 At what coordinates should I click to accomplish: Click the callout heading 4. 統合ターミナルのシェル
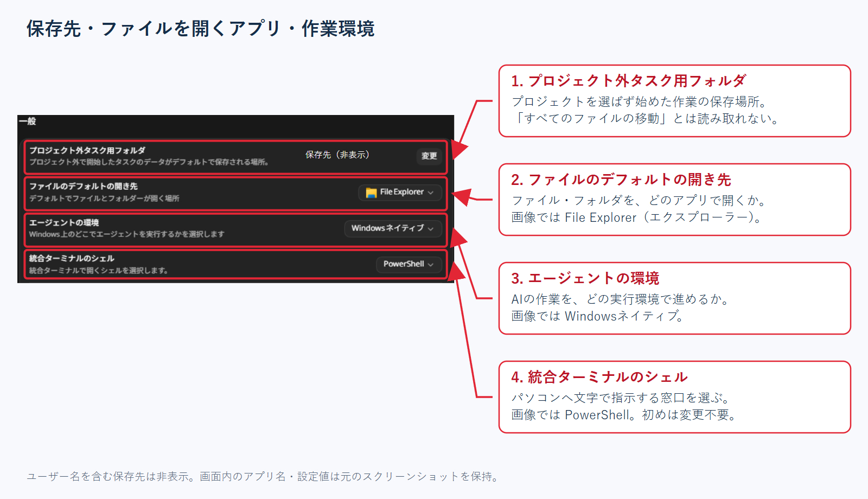tap(599, 377)
